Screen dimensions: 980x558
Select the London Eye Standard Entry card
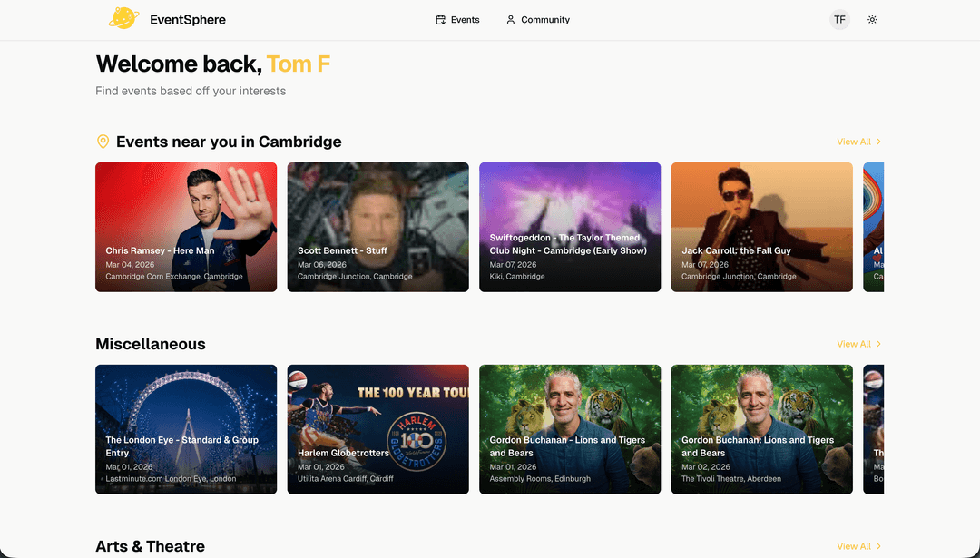tap(185, 429)
